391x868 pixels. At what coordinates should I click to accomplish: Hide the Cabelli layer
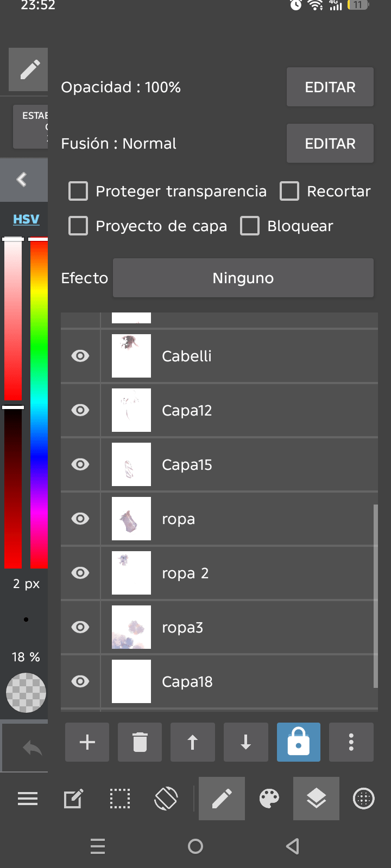(x=80, y=356)
